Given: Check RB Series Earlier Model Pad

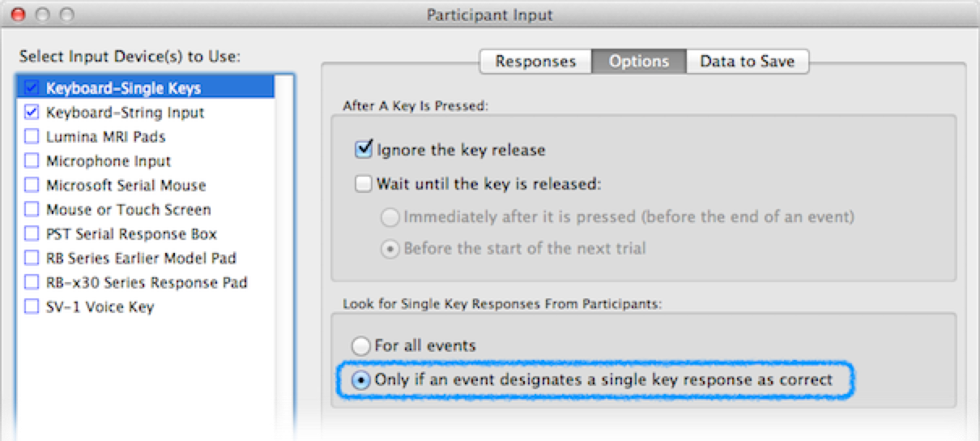Looking at the screenshot, I should click(32, 259).
